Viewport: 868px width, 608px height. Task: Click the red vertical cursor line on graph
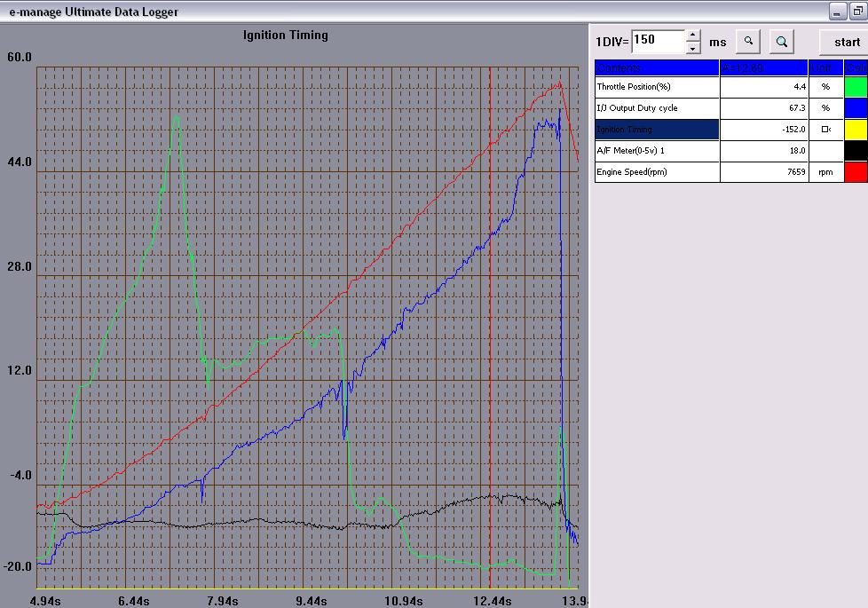pos(490,266)
